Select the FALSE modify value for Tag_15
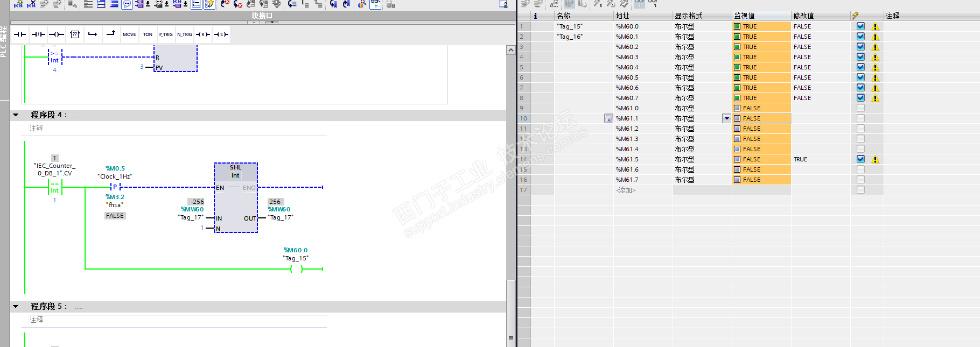Screen dimensions: 980x347 [x=821, y=26]
